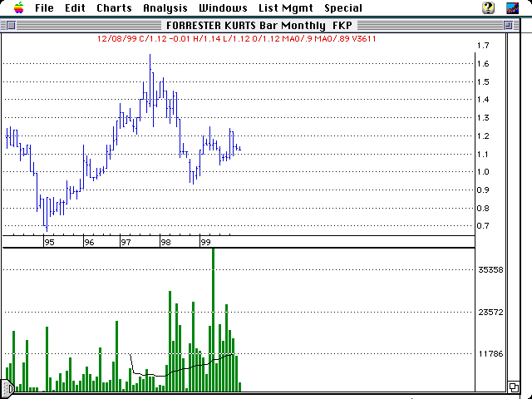
Task: Open the Windows menu
Action: pyautogui.click(x=223, y=7)
